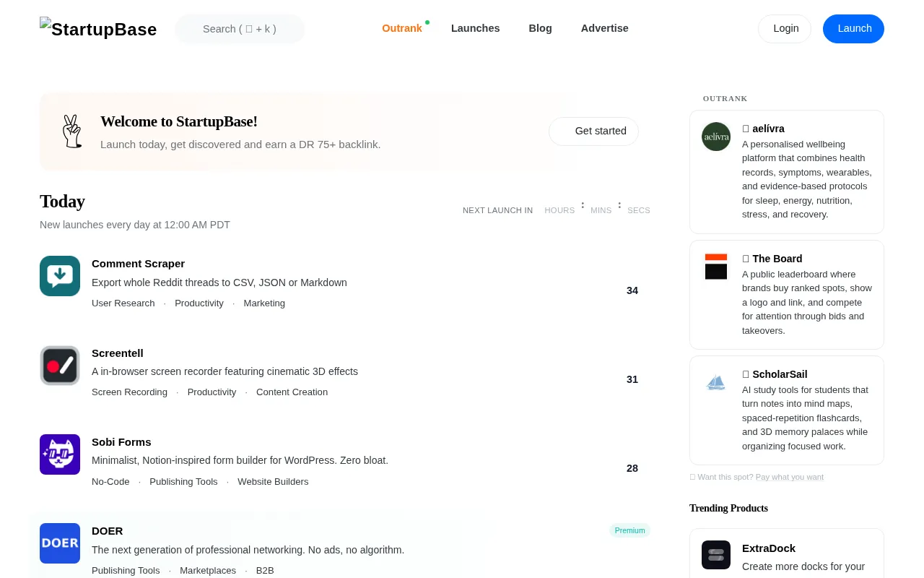Screen dimensions: 924x578
Task: Open the Screentell title link
Action: [x=118, y=353]
